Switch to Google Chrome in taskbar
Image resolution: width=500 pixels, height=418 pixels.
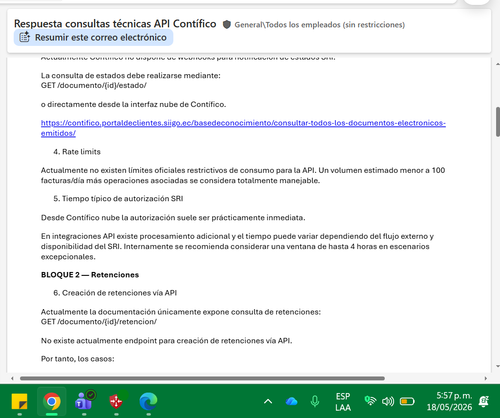point(52,401)
